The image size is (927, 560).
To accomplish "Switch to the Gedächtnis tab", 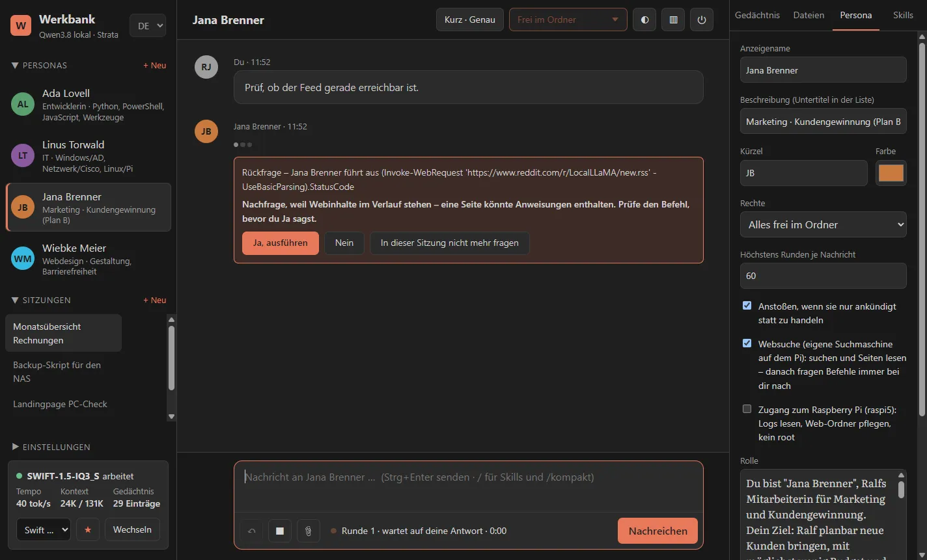I will click(x=757, y=15).
